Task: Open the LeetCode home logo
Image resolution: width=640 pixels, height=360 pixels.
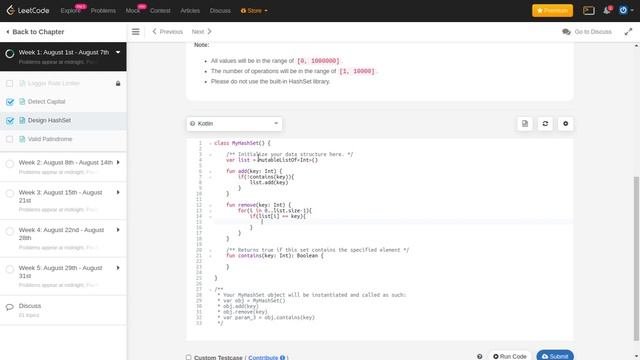Action: click(28, 11)
